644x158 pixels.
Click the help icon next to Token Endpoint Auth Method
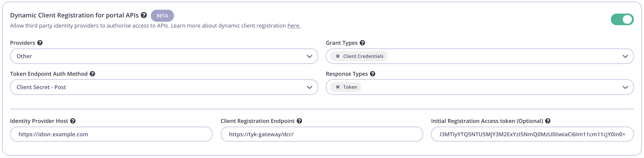point(92,73)
